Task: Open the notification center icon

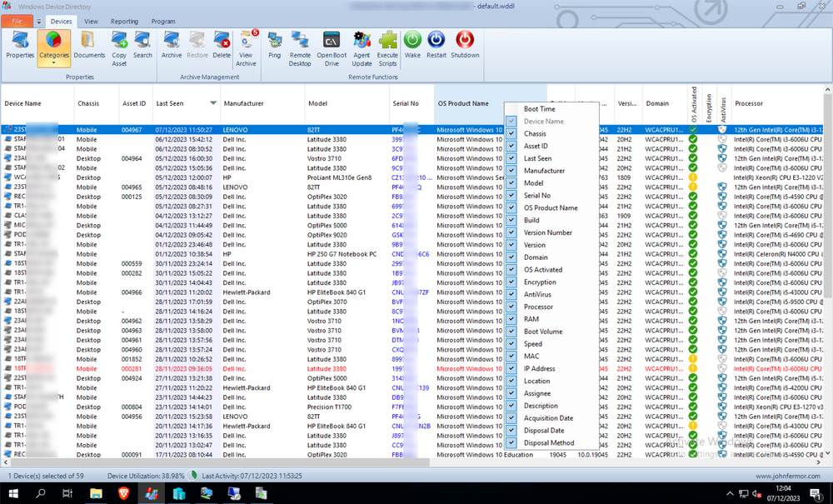Action: (x=816, y=493)
